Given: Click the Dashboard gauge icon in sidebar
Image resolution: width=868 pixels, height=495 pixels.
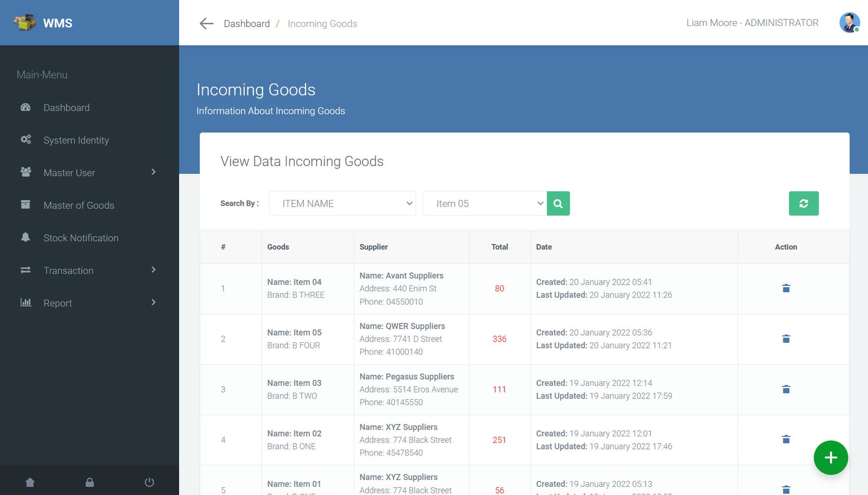Looking at the screenshot, I should tap(25, 107).
